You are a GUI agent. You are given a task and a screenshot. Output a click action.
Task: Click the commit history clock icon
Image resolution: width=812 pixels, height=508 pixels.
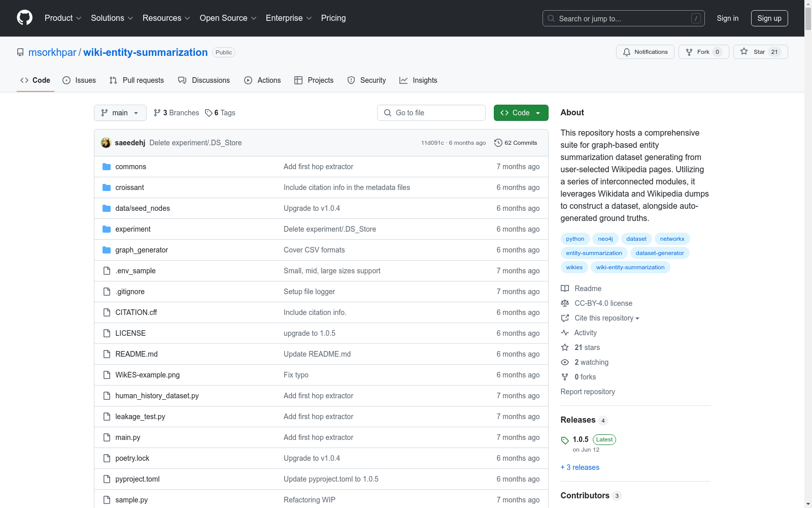click(498, 143)
